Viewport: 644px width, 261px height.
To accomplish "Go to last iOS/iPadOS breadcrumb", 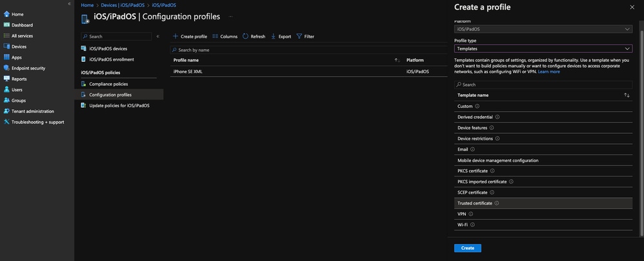I will 164,5.
